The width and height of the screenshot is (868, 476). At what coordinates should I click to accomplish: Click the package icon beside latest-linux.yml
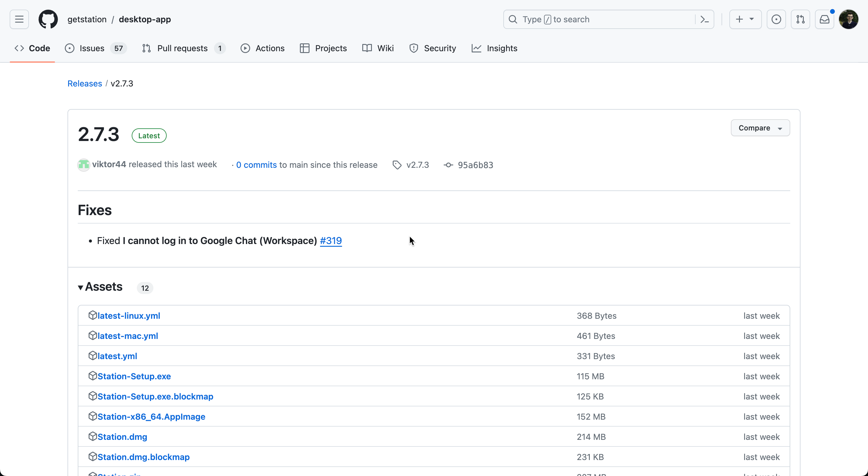[x=93, y=315]
